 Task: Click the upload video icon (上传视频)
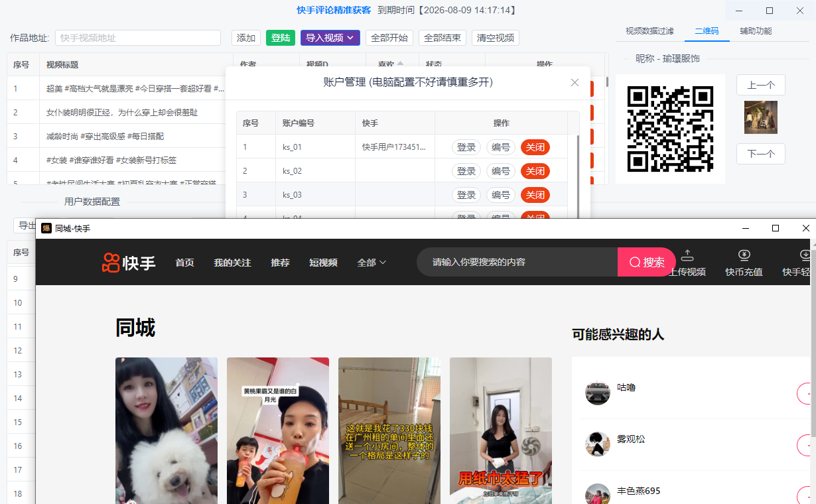click(x=687, y=255)
